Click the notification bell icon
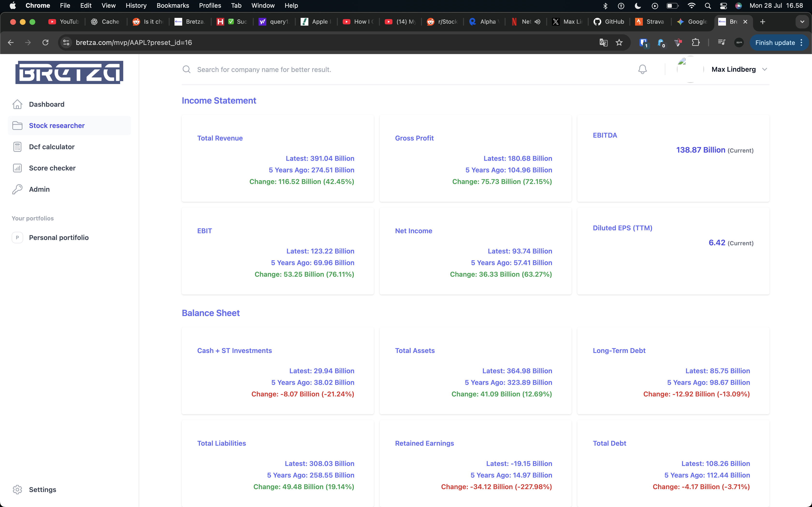Viewport: 812px width, 507px height. 642,70
